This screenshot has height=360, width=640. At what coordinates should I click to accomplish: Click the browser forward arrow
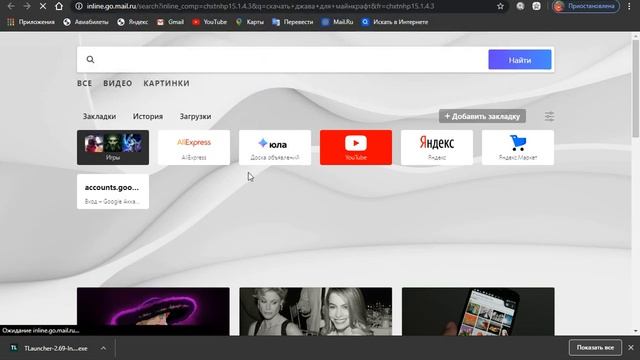coord(27,6)
